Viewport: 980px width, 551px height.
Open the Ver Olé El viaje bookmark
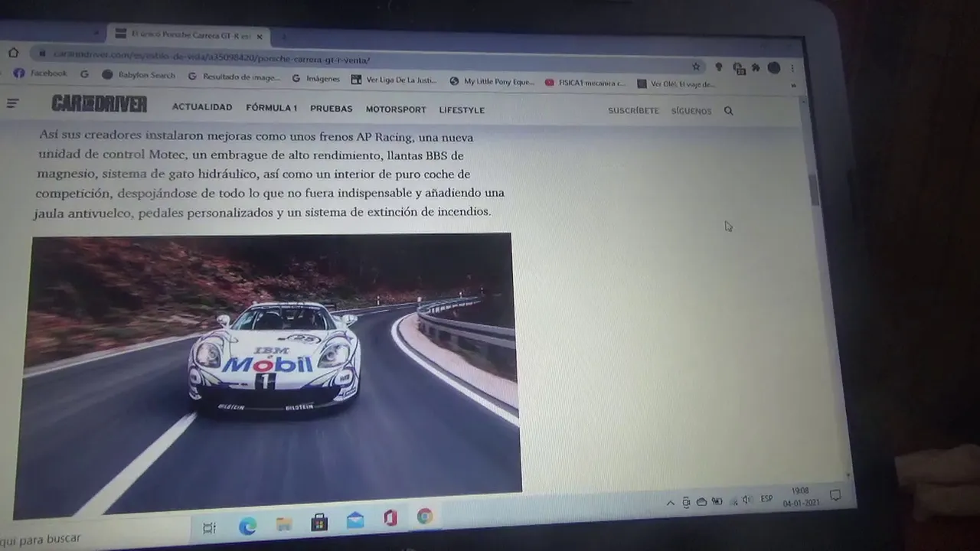coord(676,84)
